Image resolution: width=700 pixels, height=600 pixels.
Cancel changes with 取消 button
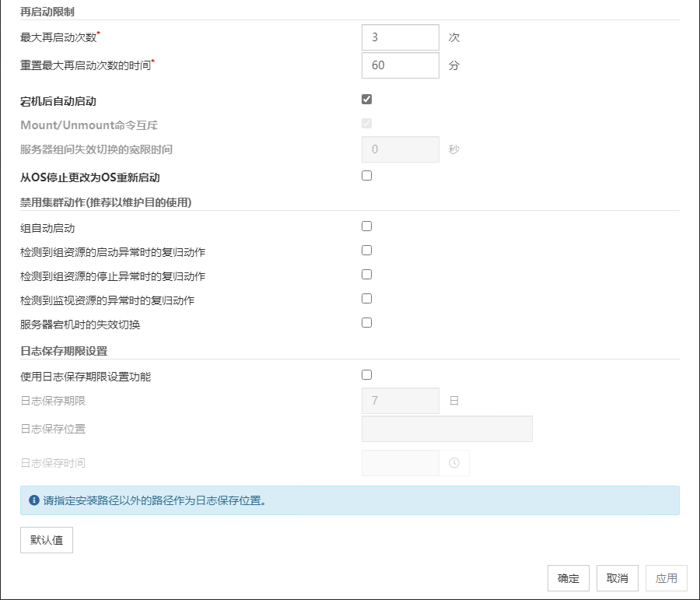(x=618, y=578)
